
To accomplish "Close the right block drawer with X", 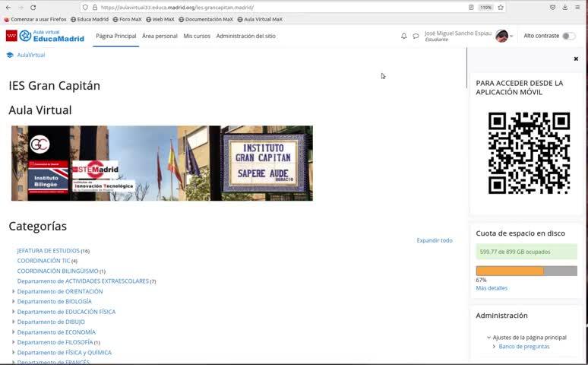I will pos(576,59).
